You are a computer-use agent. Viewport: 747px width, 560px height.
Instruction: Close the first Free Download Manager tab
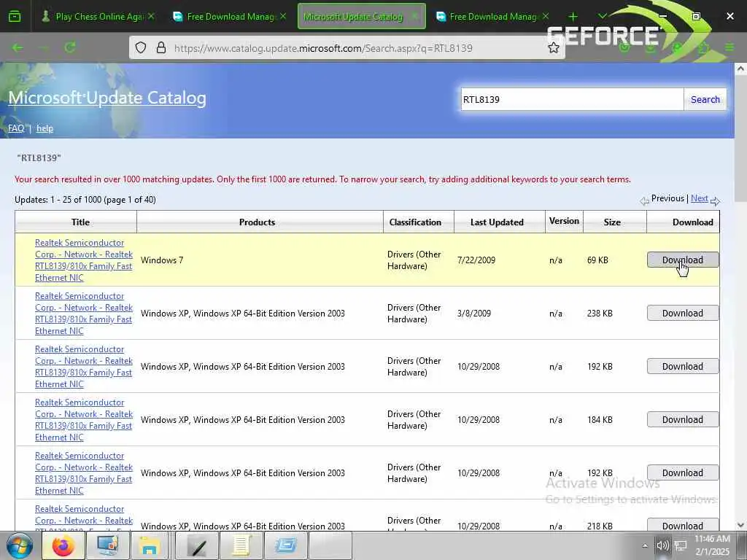[x=283, y=16]
